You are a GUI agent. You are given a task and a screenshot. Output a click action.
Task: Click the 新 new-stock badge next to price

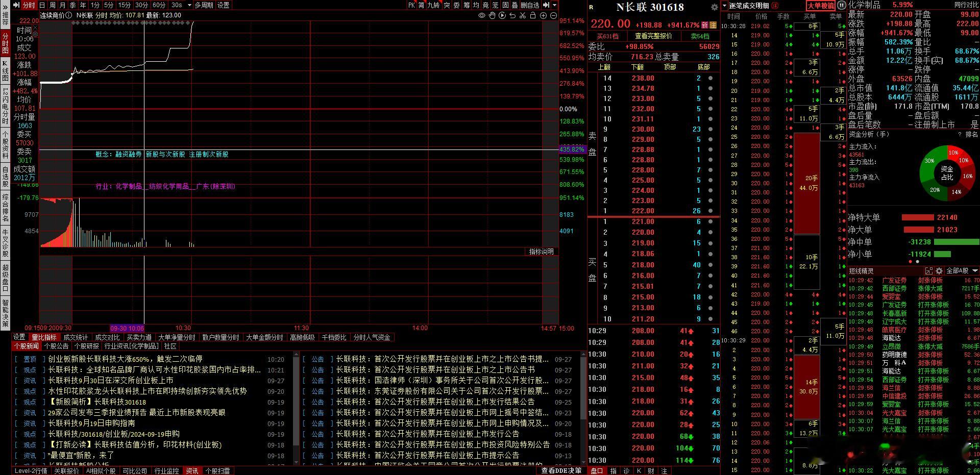704,25
